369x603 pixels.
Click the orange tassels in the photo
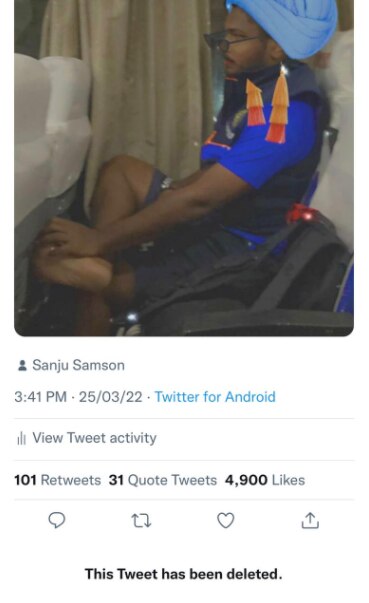point(268,106)
